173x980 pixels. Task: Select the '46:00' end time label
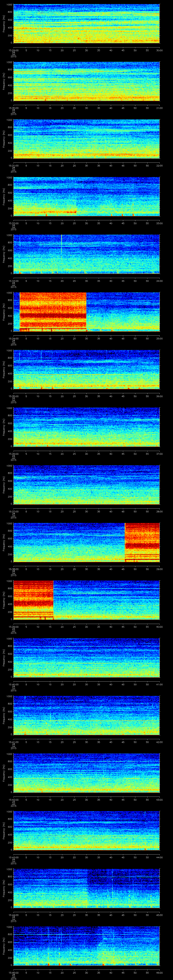coord(160,972)
